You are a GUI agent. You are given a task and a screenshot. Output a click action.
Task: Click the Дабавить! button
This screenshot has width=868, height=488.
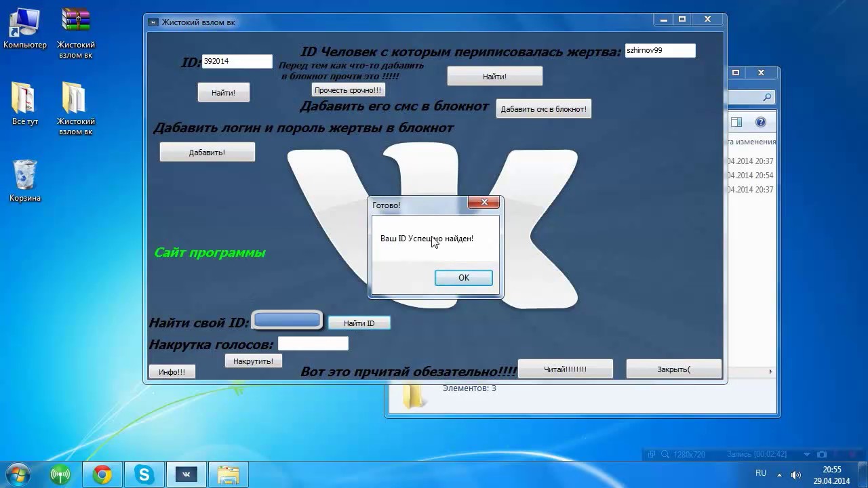(x=208, y=152)
